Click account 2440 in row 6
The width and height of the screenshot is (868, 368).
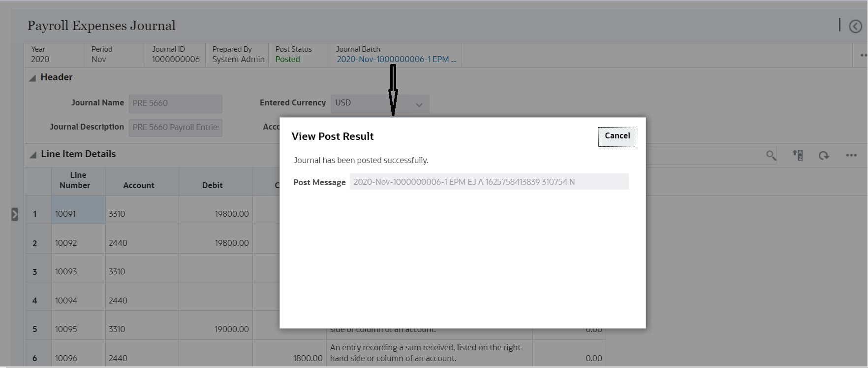click(142, 354)
